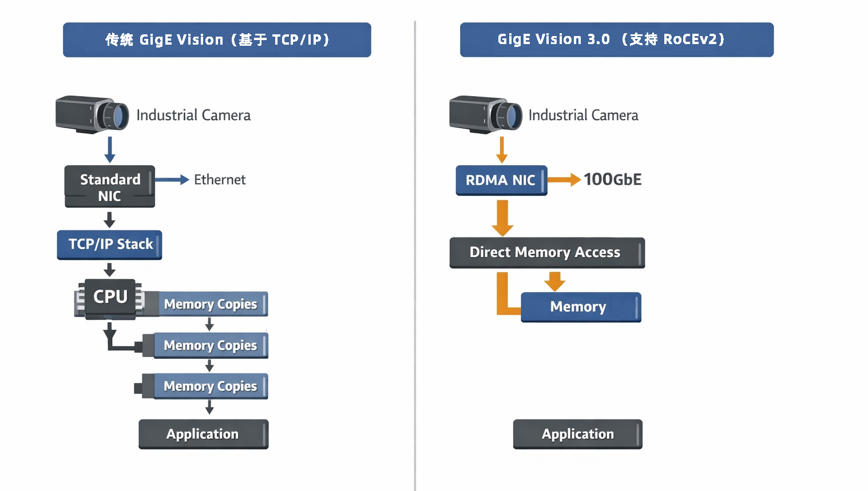Click the right Application box
Screen dimensions: 868x491
pyautogui.click(x=577, y=434)
